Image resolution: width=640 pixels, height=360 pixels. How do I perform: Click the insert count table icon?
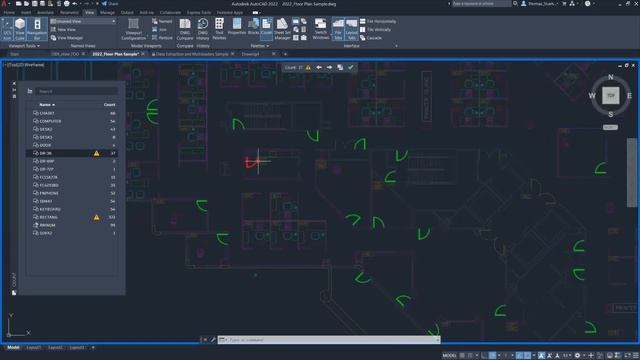tap(340, 67)
